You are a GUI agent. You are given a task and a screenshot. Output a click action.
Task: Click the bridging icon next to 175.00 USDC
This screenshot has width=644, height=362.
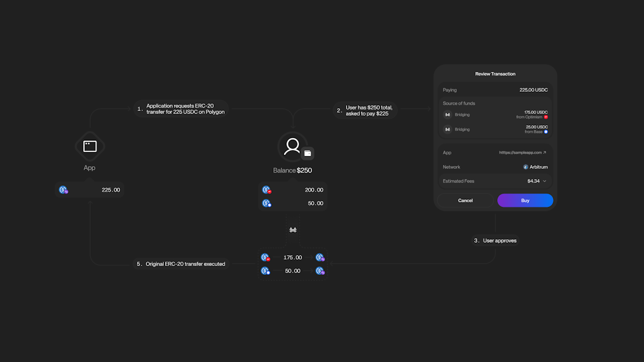(x=448, y=115)
